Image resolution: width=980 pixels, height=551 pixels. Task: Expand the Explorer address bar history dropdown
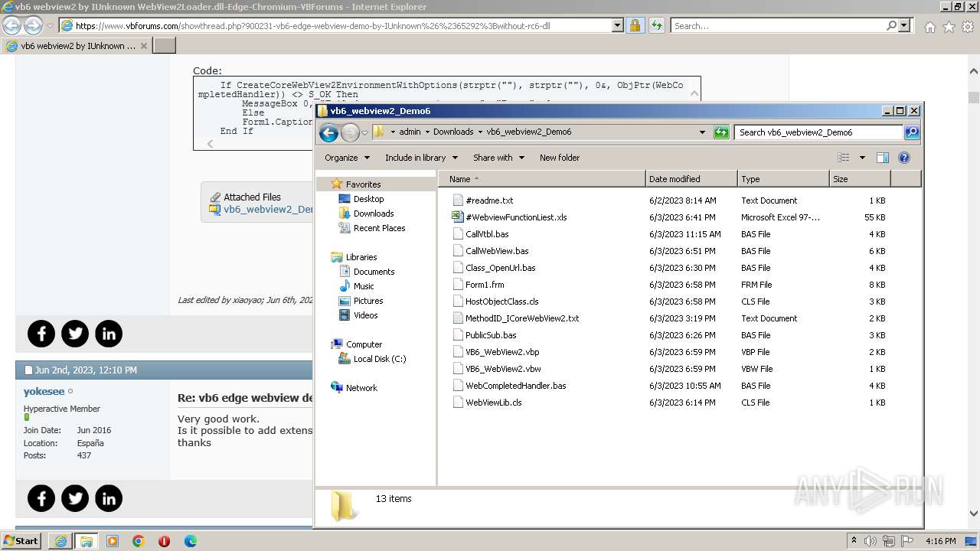[x=702, y=132]
